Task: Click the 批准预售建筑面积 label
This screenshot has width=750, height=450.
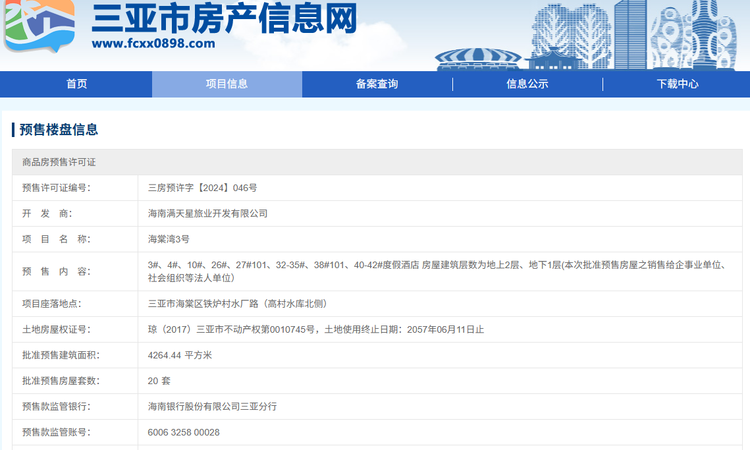Action: click(x=61, y=355)
